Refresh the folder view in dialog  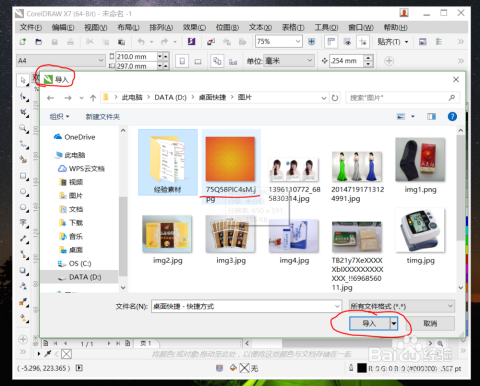[335, 98]
